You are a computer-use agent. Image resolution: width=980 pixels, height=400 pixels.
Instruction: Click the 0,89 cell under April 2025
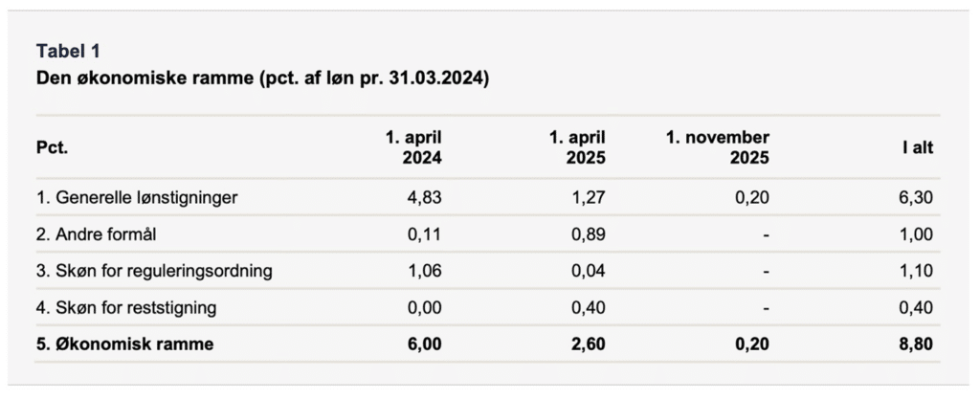tap(590, 234)
